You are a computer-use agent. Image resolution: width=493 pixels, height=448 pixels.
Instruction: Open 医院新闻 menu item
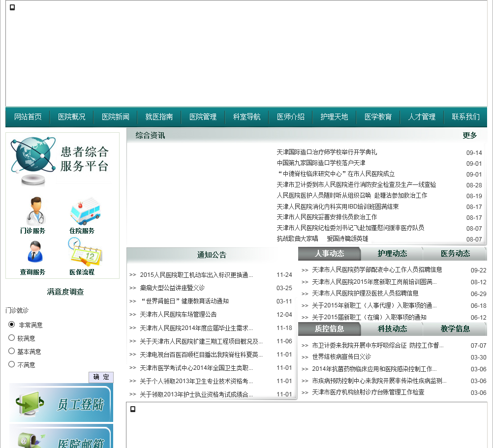[x=116, y=117]
